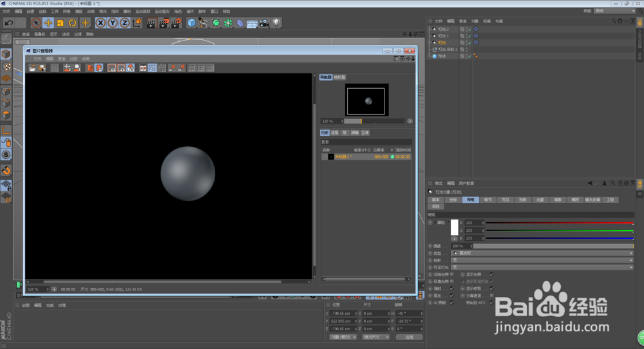The width and height of the screenshot is (644, 349).
Task: Switch to 细节 tab in Attribute Manager
Action: point(488,200)
